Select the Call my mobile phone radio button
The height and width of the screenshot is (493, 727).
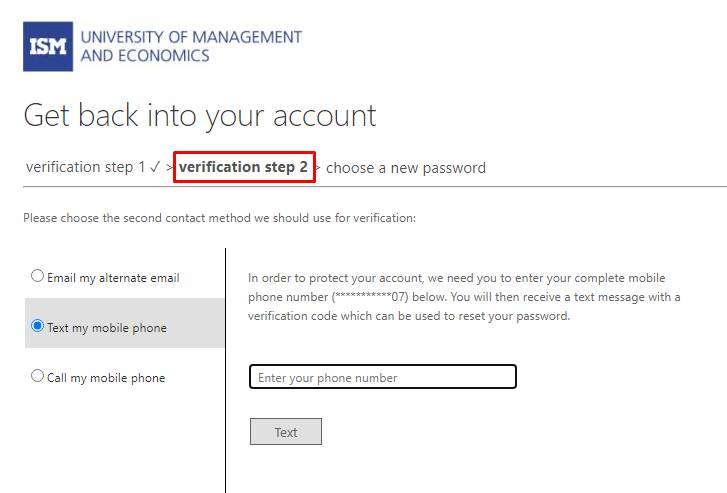(x=37, y=376)
